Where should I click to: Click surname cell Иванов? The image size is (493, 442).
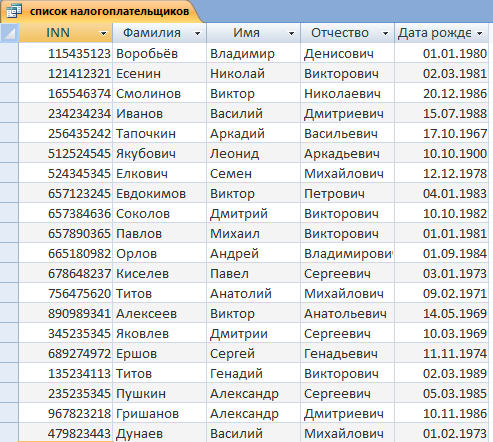tap(160, 113)
